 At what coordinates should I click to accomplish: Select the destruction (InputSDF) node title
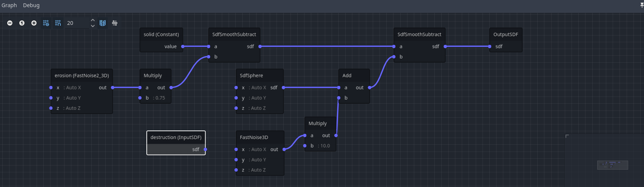pos(176,137)
